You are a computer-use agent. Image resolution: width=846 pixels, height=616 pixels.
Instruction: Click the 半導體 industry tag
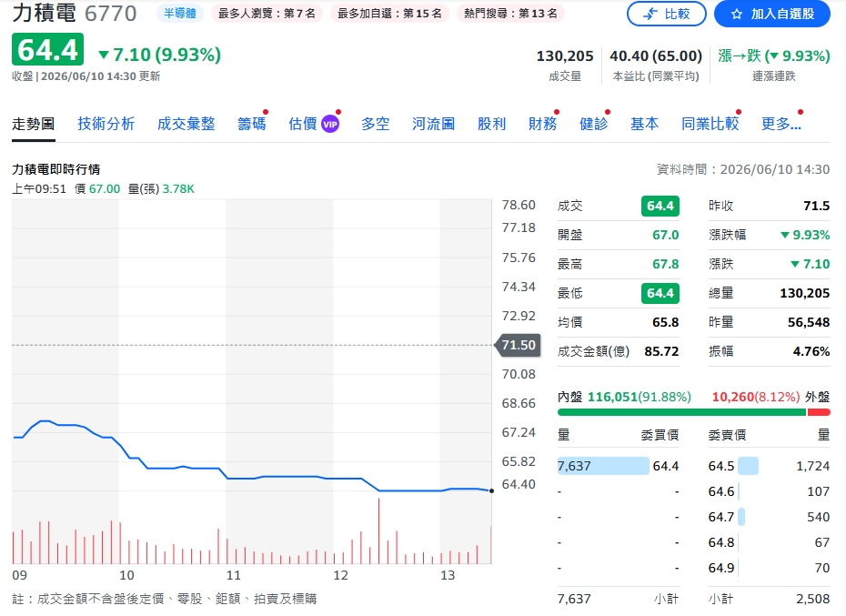pyautogui.click(x=180, y=14)
